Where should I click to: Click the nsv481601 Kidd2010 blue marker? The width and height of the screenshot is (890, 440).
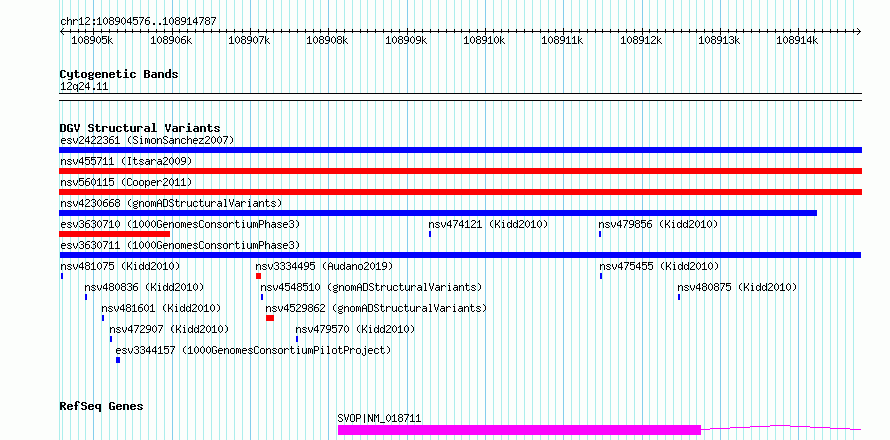(x=103, y=318)
